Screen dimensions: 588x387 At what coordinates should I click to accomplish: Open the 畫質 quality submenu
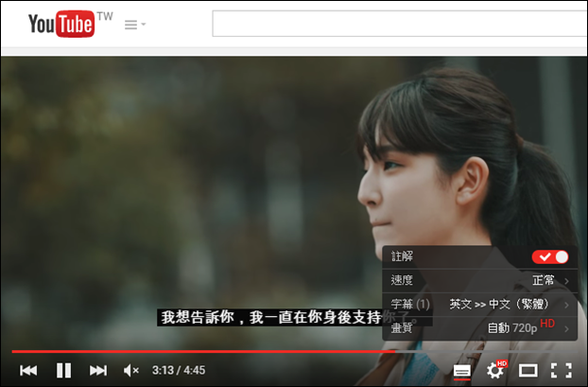pos(479,328)
